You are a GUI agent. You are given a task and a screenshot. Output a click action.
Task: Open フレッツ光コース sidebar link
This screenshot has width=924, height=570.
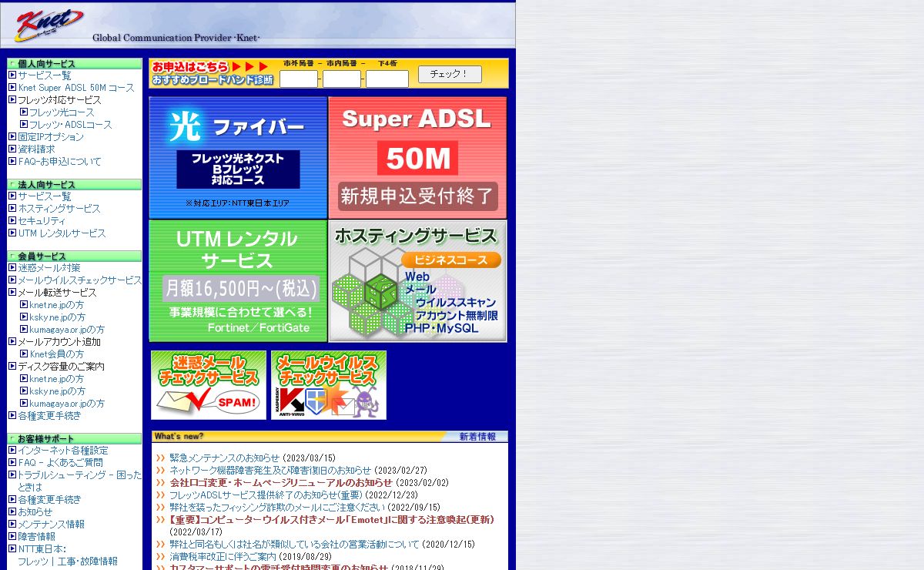[x=62, y=112]
